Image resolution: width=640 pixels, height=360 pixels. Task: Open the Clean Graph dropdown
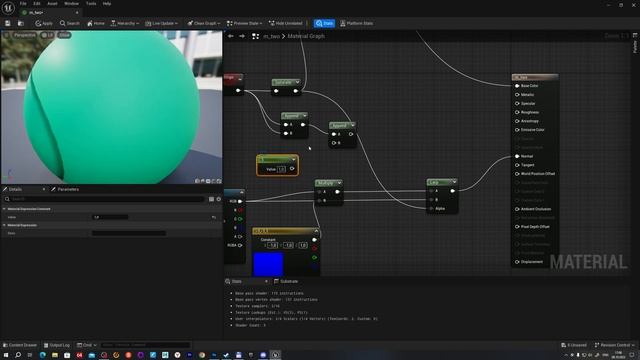point(204,23)
